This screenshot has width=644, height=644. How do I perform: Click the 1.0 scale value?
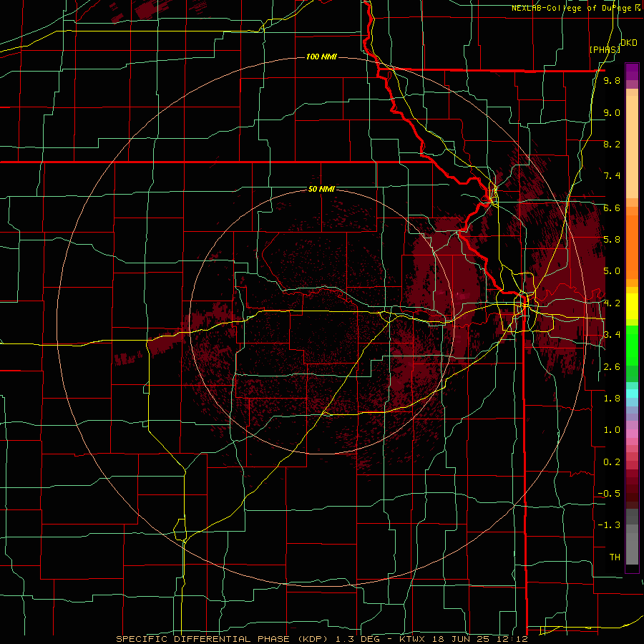(612, 430)
